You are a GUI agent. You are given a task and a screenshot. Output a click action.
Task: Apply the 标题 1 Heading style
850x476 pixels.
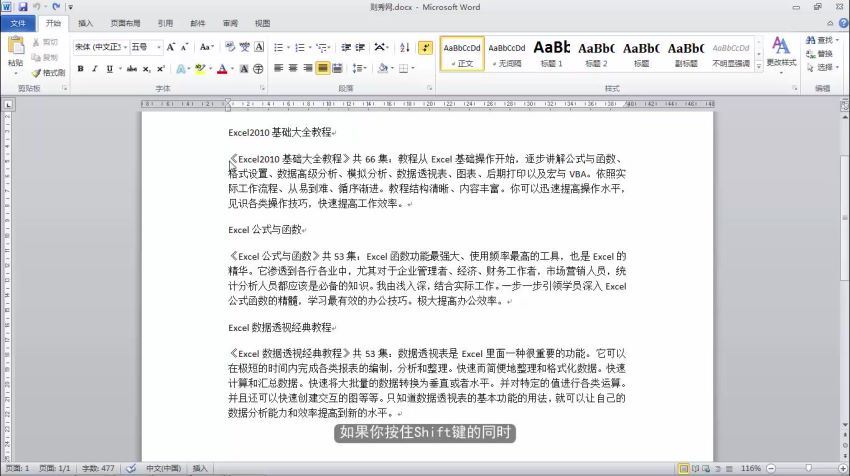(x=551, y=54)
